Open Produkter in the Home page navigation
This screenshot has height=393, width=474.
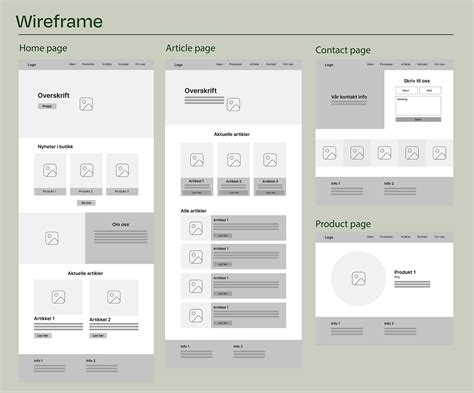point(88,64)
